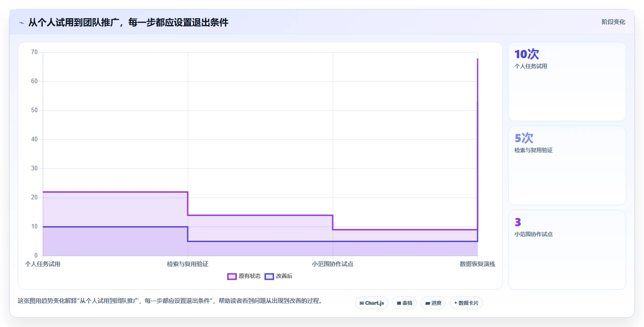Click the y-axis value 70
This screenshot has height=327, width=644.
[35, 52]
